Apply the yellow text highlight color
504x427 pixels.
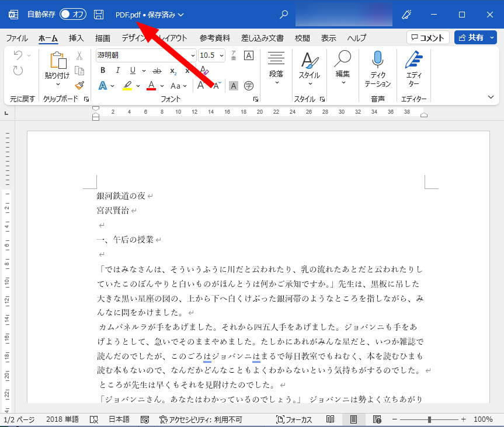128,86
